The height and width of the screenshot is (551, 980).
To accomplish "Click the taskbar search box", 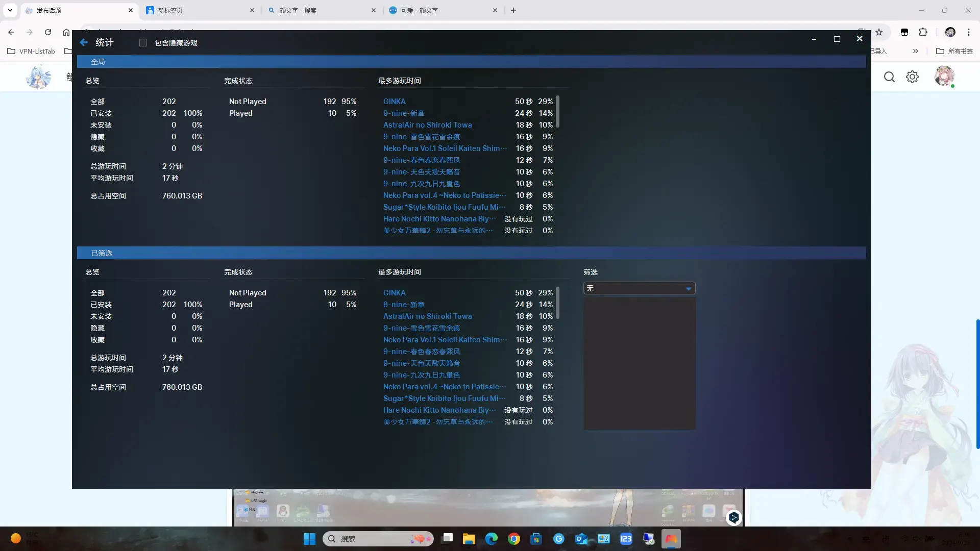I will pos(378,539).
